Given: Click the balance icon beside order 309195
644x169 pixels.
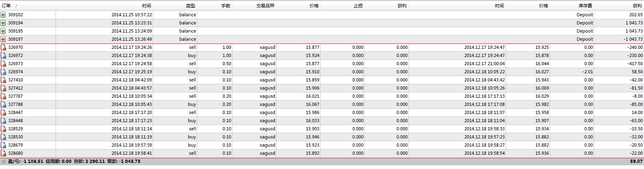Looking at the screenshot, I should [x=3, y=31].
